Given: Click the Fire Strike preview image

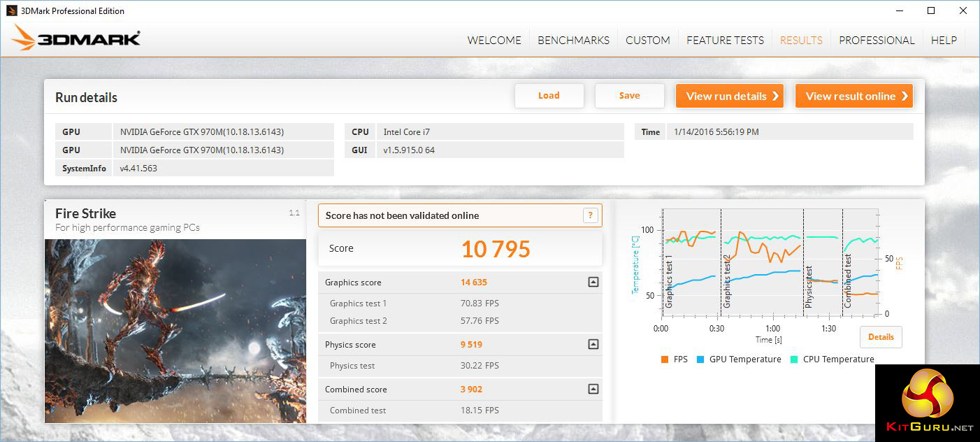Looking at the screenshot, I should [x=175, y=331].
